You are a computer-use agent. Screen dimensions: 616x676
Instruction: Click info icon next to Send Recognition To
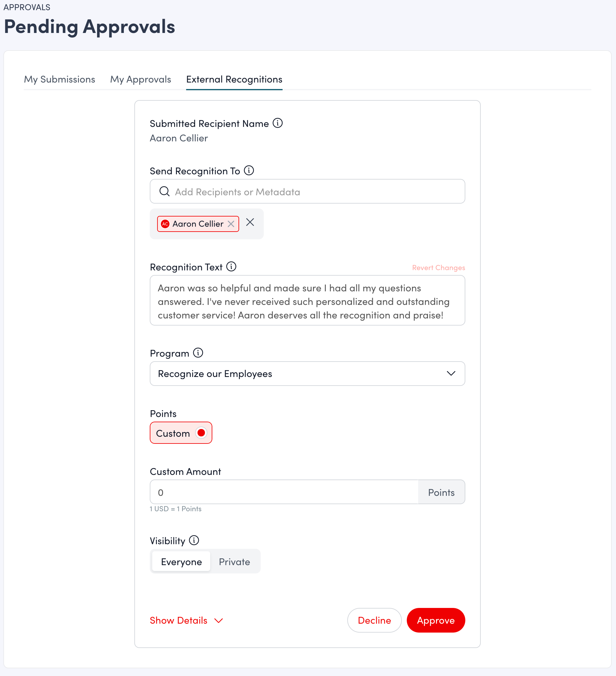(249, 170)
